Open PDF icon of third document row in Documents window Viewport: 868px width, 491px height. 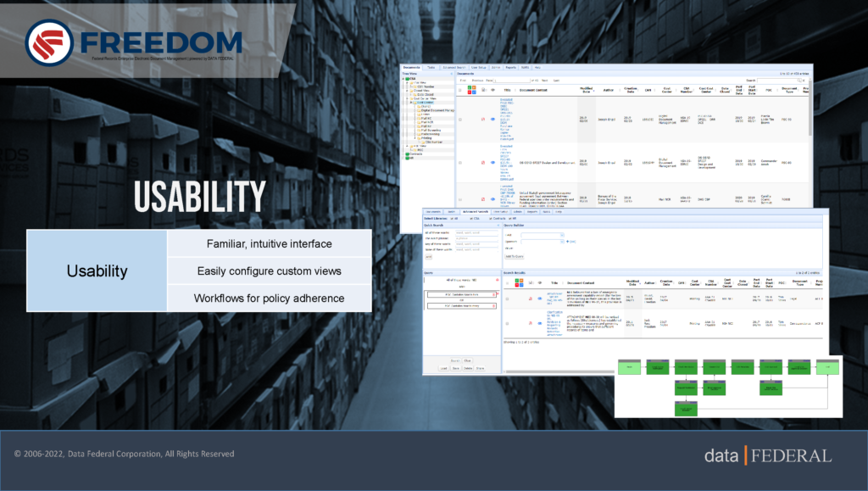tap(482, 198)
